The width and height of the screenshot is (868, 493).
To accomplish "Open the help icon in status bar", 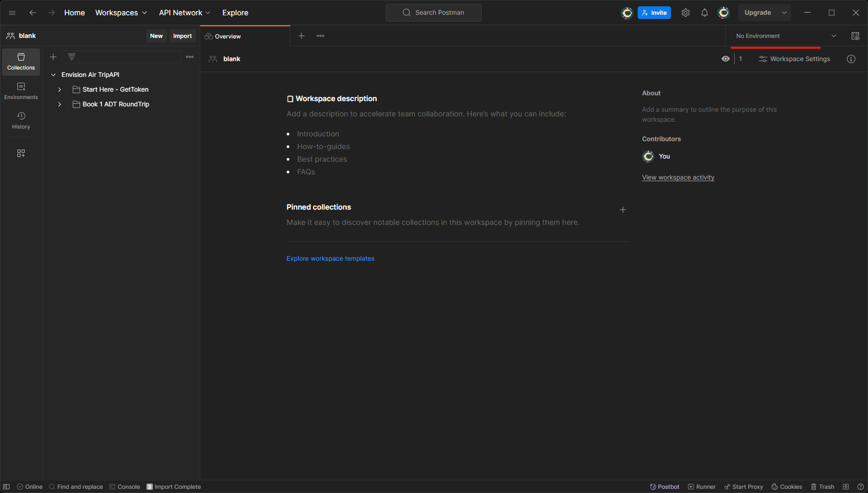I will (861, 487).
